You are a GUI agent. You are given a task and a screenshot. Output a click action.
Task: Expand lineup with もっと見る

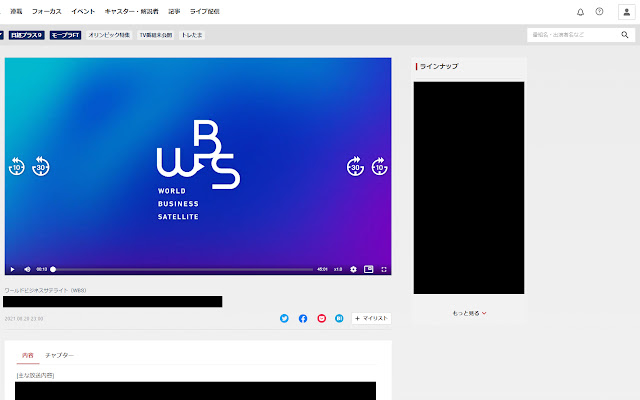[469, 313]
